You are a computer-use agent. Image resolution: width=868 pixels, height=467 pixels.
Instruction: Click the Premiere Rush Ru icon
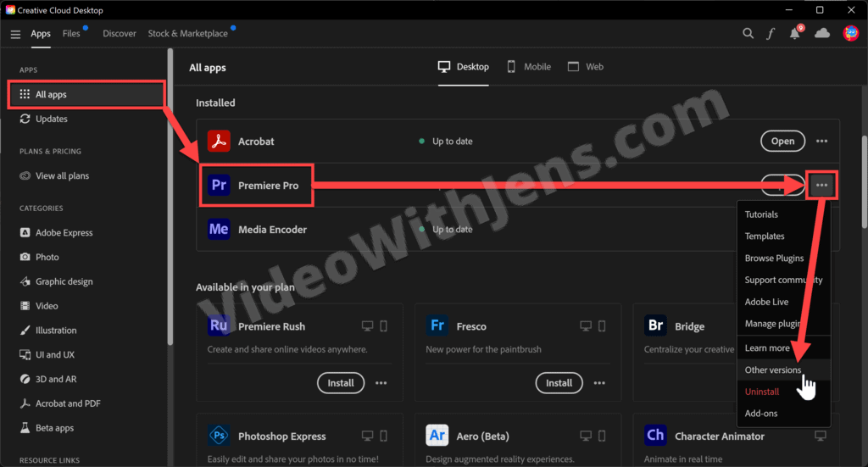point(219,325)
